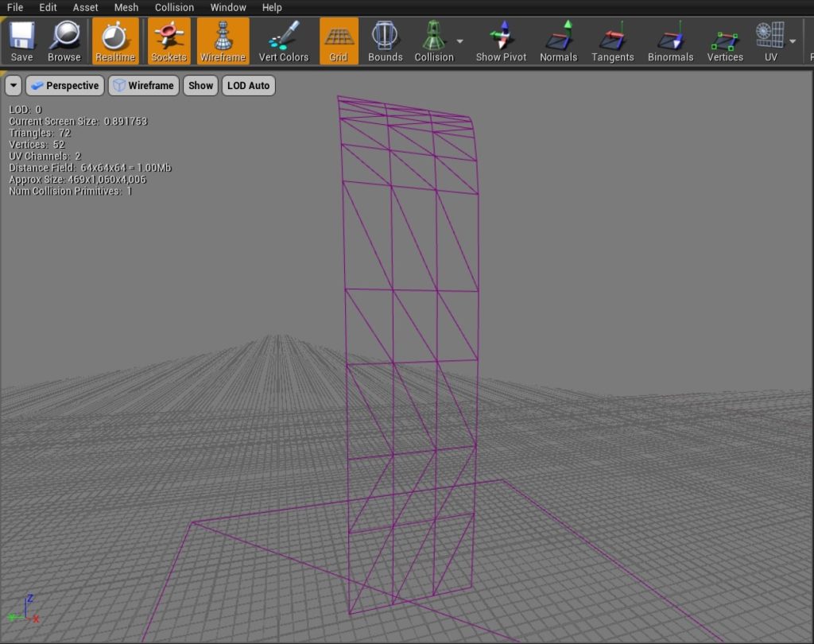Toggle Normals display
The image size is (814, 644).
[x=559, y=41]
